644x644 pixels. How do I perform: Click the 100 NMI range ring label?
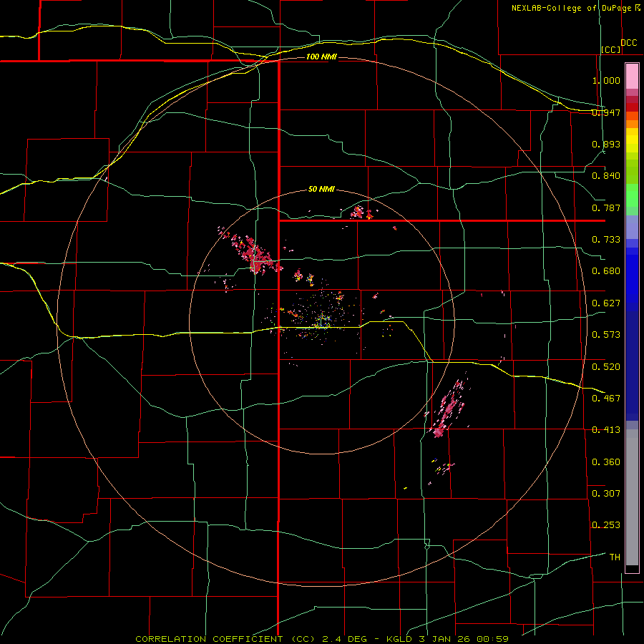(321, 57)
